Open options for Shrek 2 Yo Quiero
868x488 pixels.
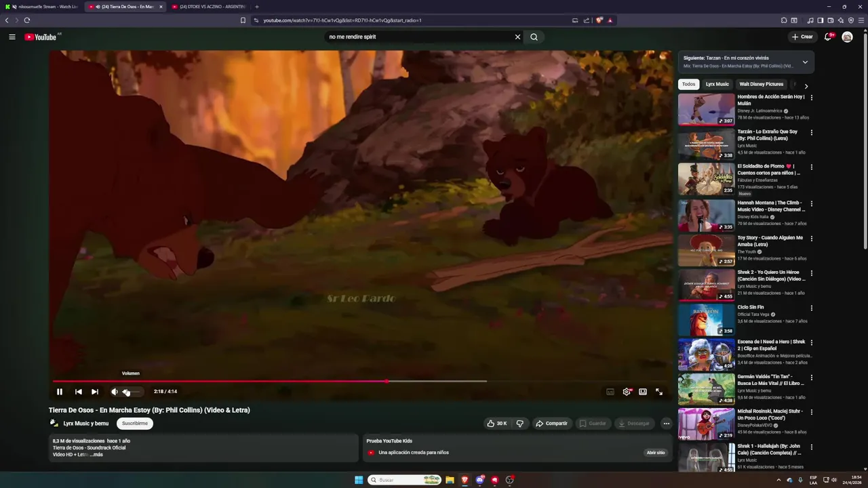pos(812,273)
